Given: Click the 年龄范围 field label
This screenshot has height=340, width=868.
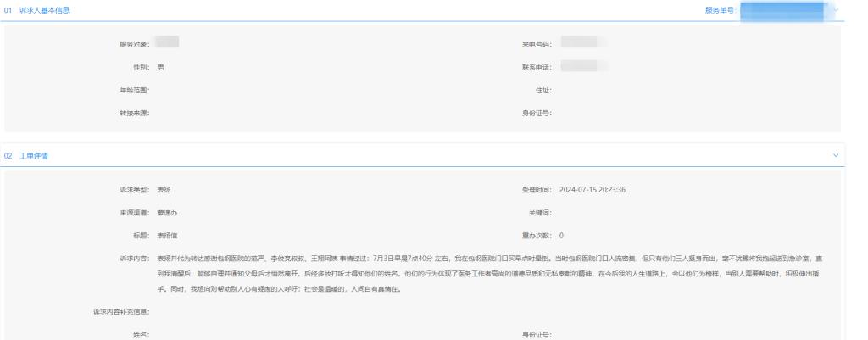Looking at the screenshot, I should click(135, 90).
